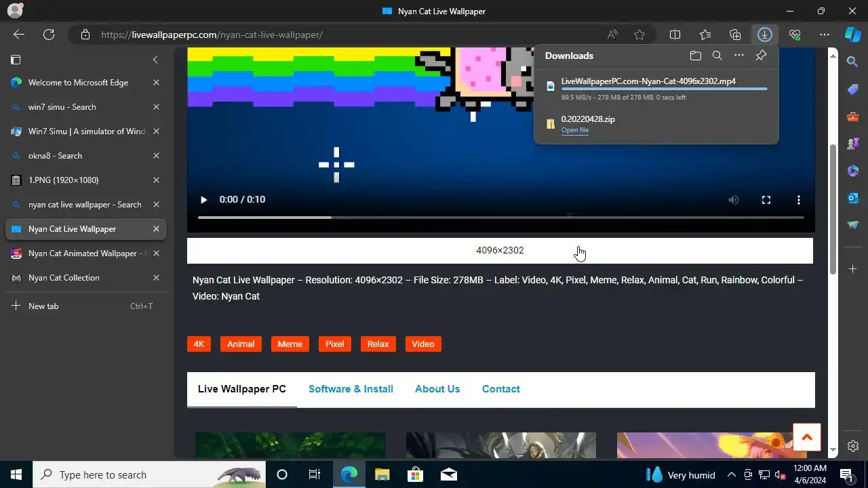The height and width of the screenshot is (488, 868).
Task: Open more options in Downloads panel
Action: [739, 56]
